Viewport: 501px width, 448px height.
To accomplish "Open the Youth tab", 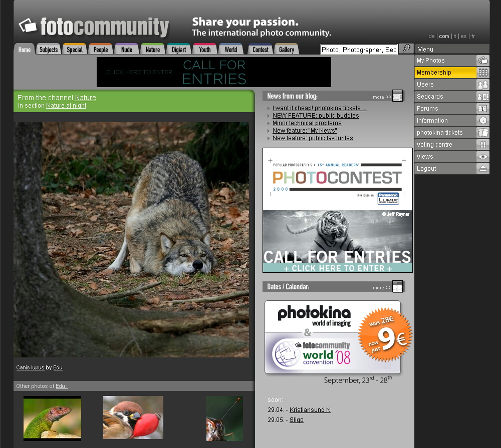I will [205, 50].
